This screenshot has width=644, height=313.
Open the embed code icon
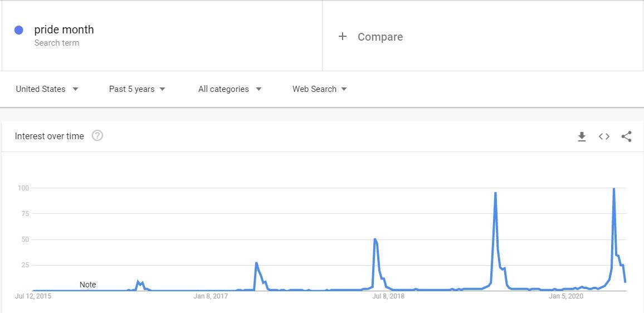pyautogui.click(x=604, y=136)
